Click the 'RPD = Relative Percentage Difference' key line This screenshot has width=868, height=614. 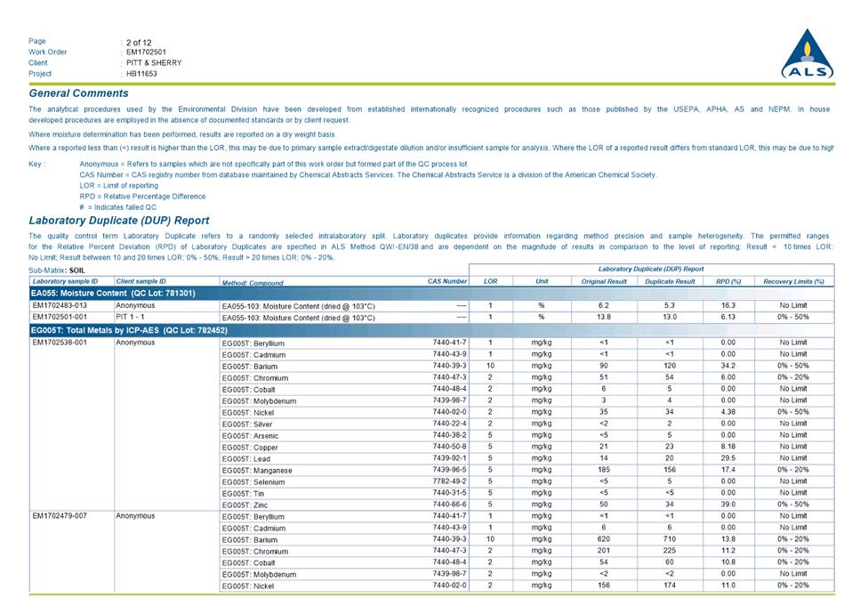point(142,197)
